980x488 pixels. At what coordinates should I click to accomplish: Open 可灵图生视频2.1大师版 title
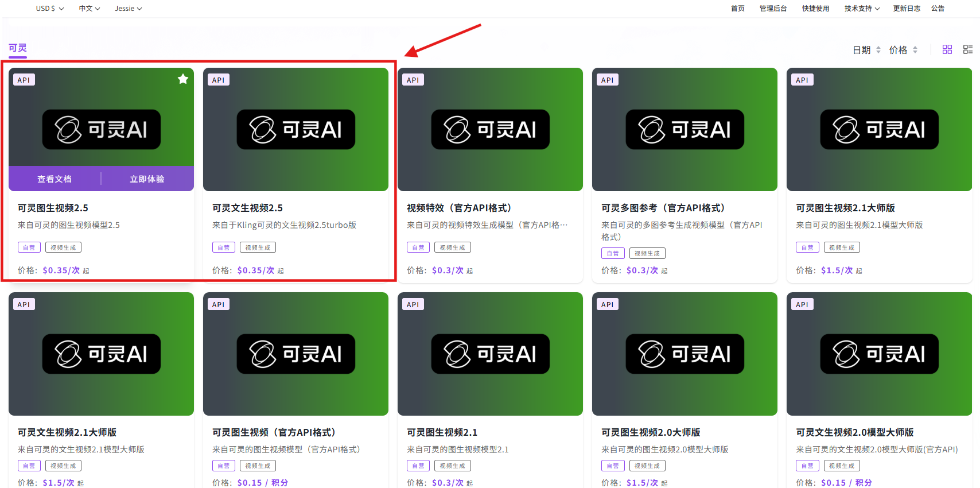coord(845,208)
